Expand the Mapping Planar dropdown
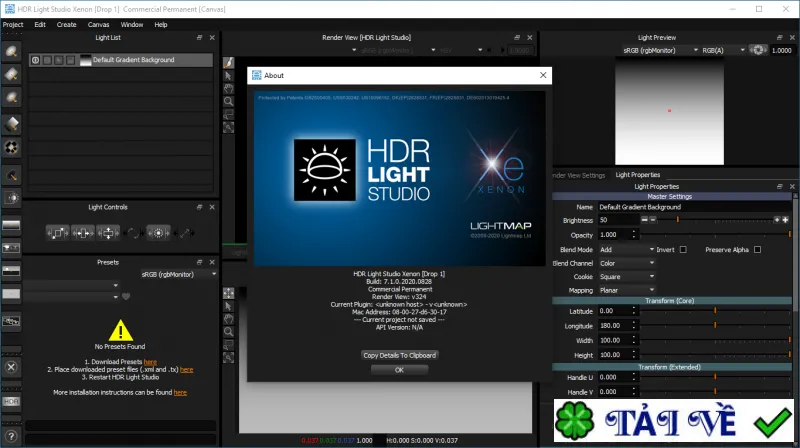This screenshot has width=800, height=448. 627,290
